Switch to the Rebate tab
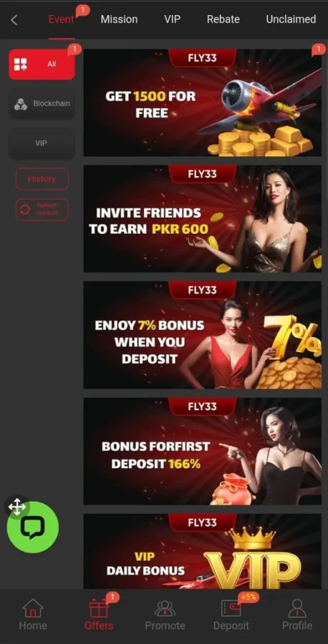This screenshot has width=328, height=644. click(x=223, y=19)
